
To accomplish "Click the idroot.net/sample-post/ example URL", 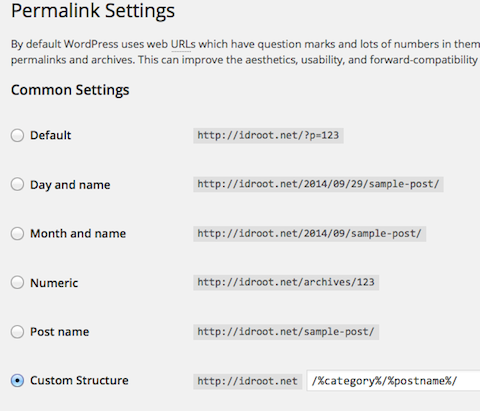I will click(x=286, y=332).
